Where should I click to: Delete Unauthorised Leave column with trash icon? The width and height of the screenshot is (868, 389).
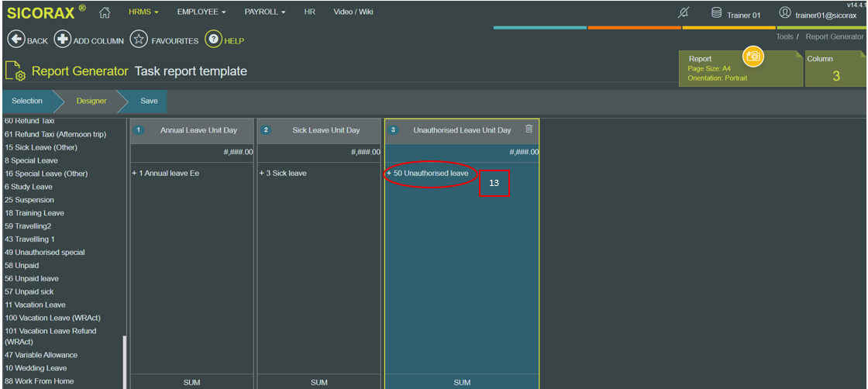pyautogui.click(x=529, y=129)
